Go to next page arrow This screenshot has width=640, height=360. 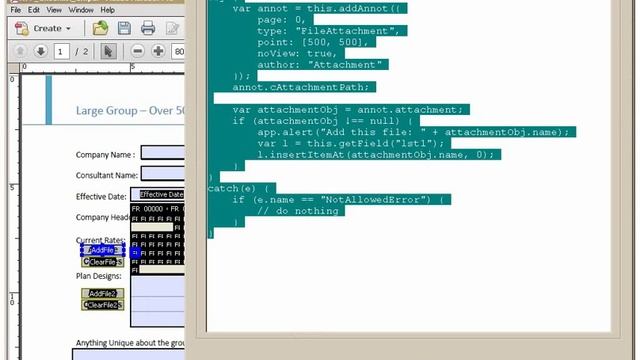pyautogui.click(x=40, y=51)
